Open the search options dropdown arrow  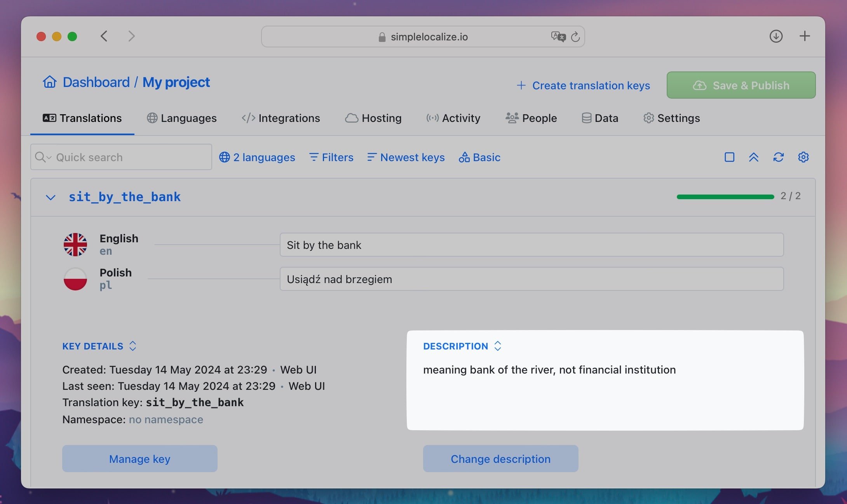[x=49, y=157]
